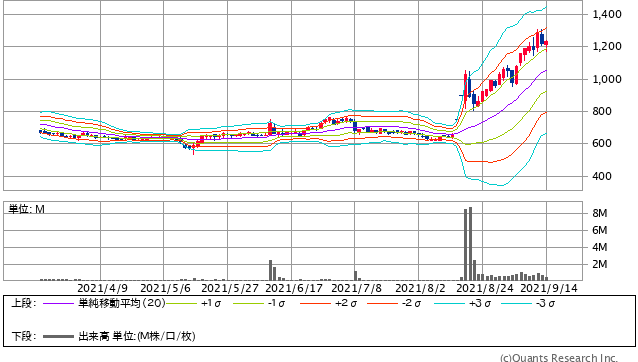Screen dimensions: 638x362
Task: Select the 2021/4/9 date label
Action: click(102, 288)
